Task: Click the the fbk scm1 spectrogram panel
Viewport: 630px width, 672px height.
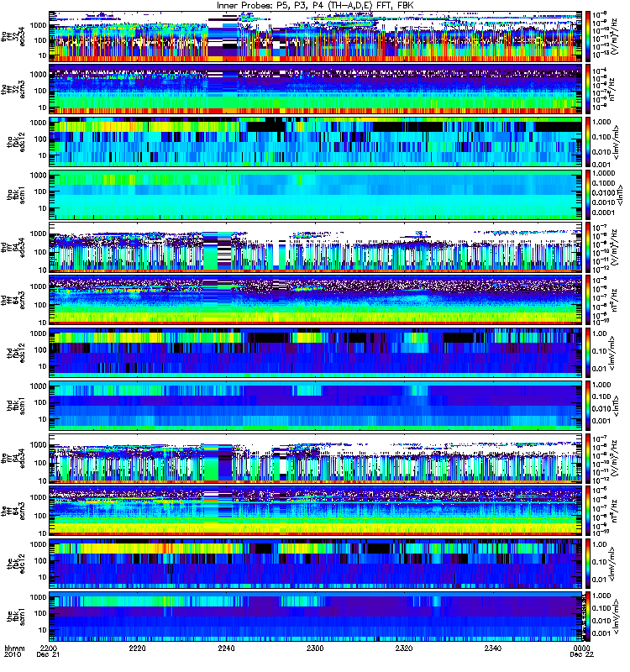Action: pos(315,617)
